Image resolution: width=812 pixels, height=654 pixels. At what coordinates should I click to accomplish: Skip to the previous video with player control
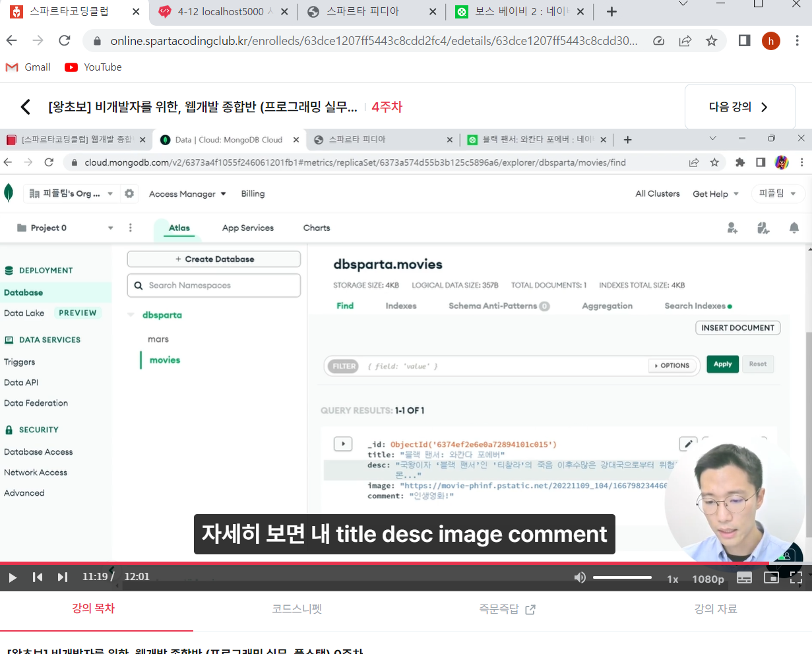(x=38, y=577)
